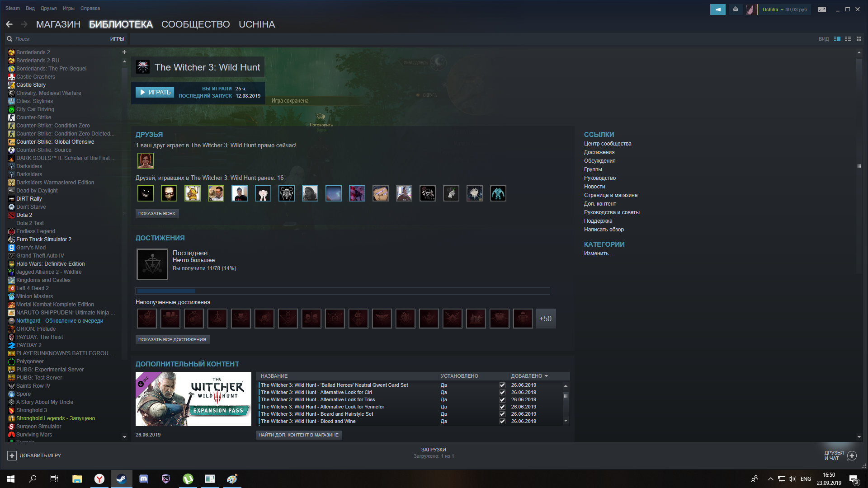This screenshot has width=868, height=488.
Task: Open Big Picture mode icon
Action: [x=822, y=9]
